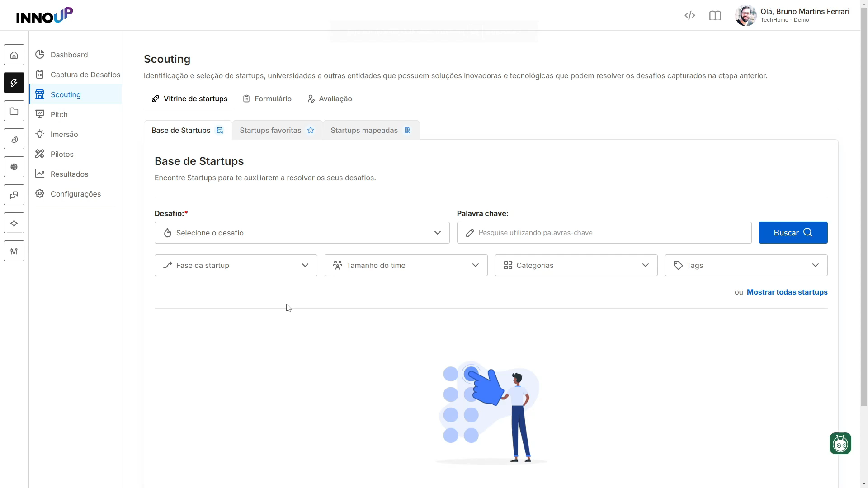868x488 pixels.
Task: Open the spiral radar icon in rail
Action: click(x=14, y=139)
